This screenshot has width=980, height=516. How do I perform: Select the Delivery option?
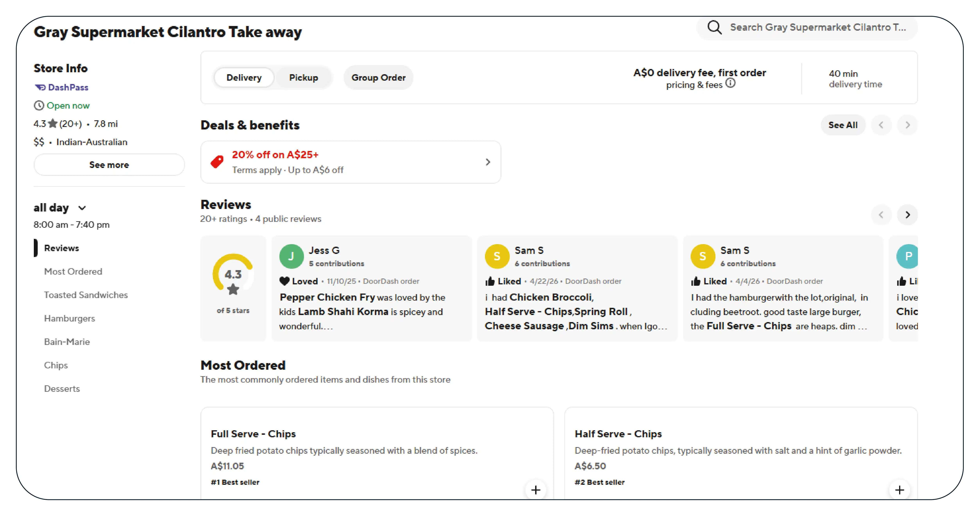(244, 78)
